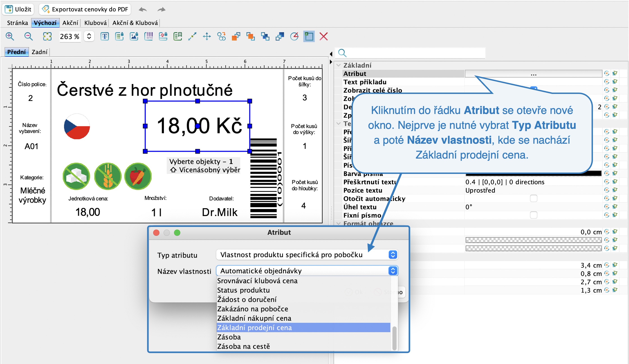Open the Akční & Klubová tab
Screen dimensions: 629x364
[x=135, y=23]
